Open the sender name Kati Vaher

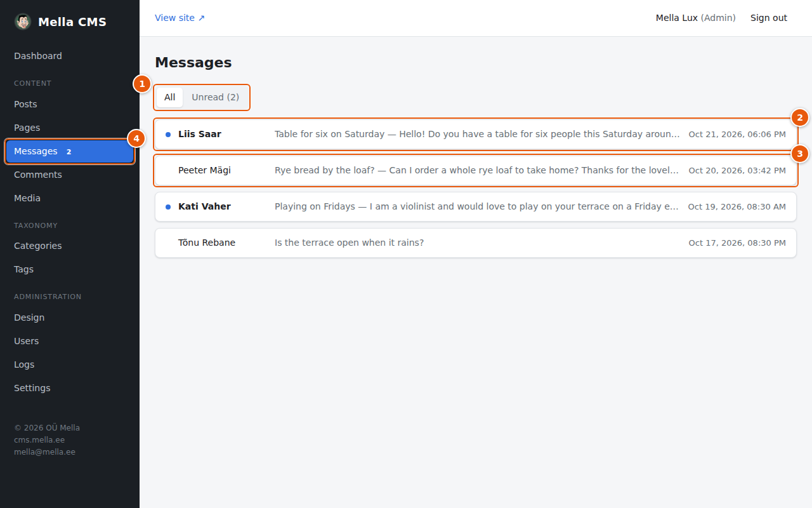pyautogui.click(x=204, y=206)
